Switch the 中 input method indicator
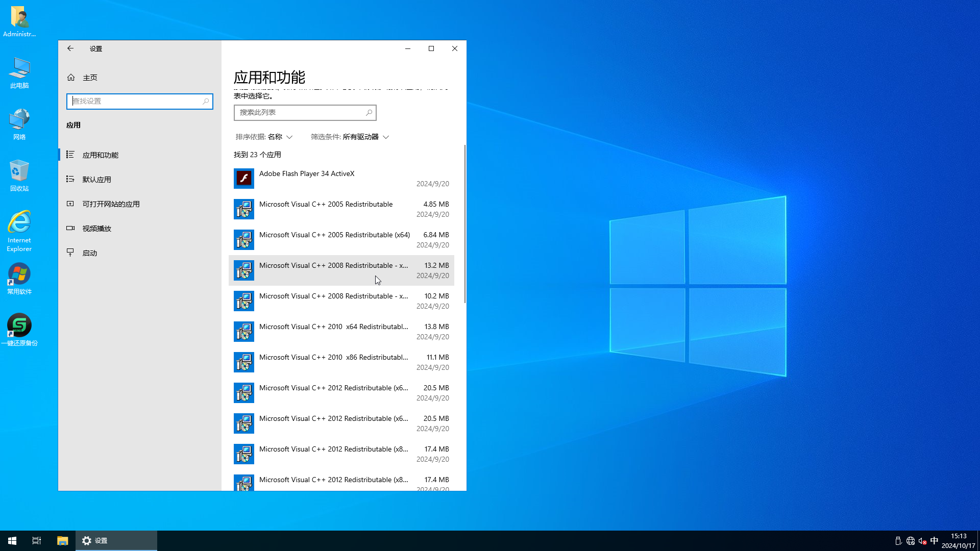Viewport: 980px width, 551px height. click(935, 541)
